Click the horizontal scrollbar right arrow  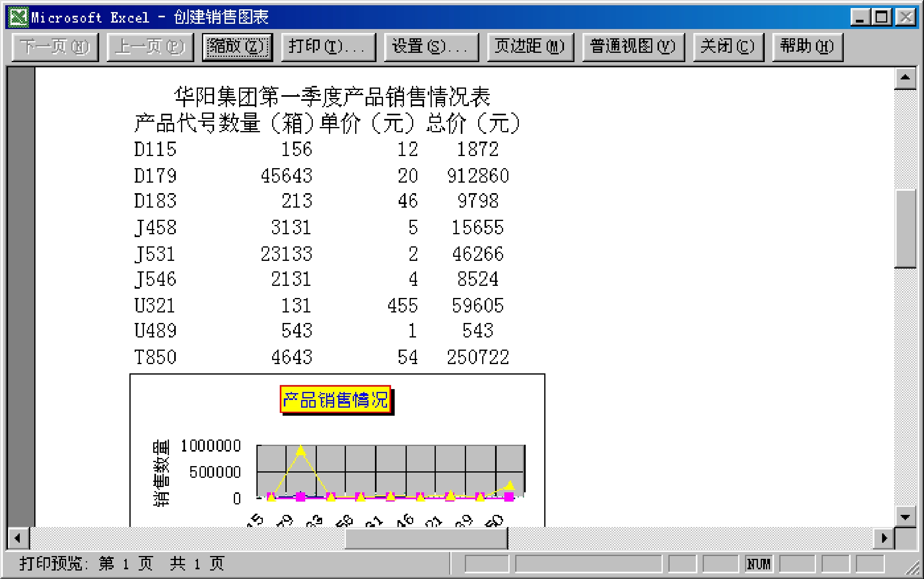click(x=884, y=538)
